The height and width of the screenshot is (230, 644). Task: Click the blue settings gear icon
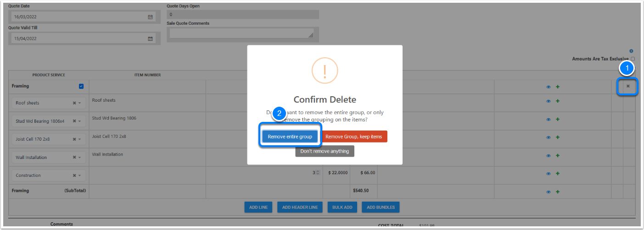[631, 51]
